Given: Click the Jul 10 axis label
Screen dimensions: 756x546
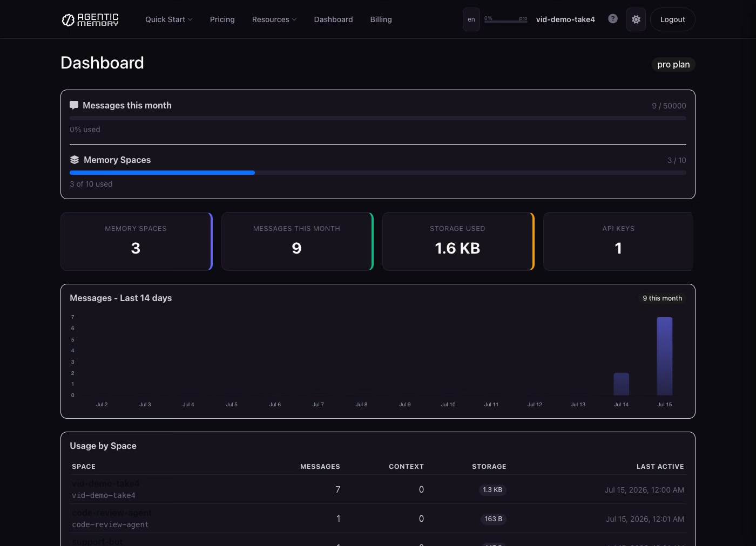Looking at the screenshot, I should (448, 405).
